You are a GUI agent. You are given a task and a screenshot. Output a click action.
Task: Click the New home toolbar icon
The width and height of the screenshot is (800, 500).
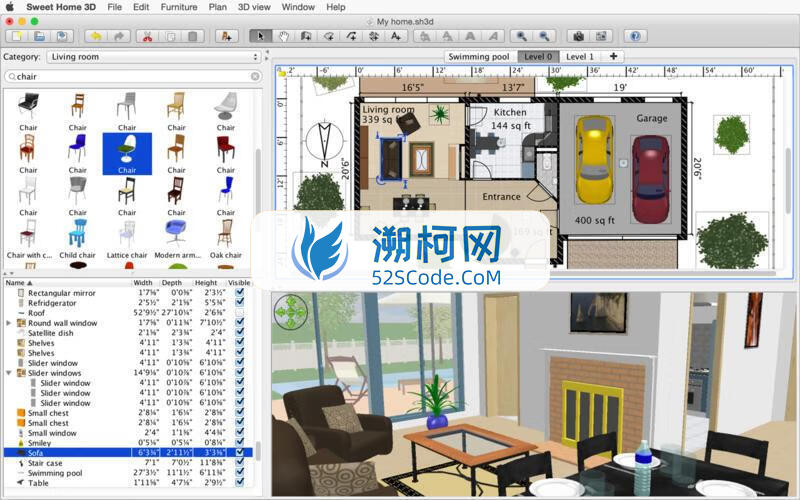pyautogui.click(x=17, y=36)
